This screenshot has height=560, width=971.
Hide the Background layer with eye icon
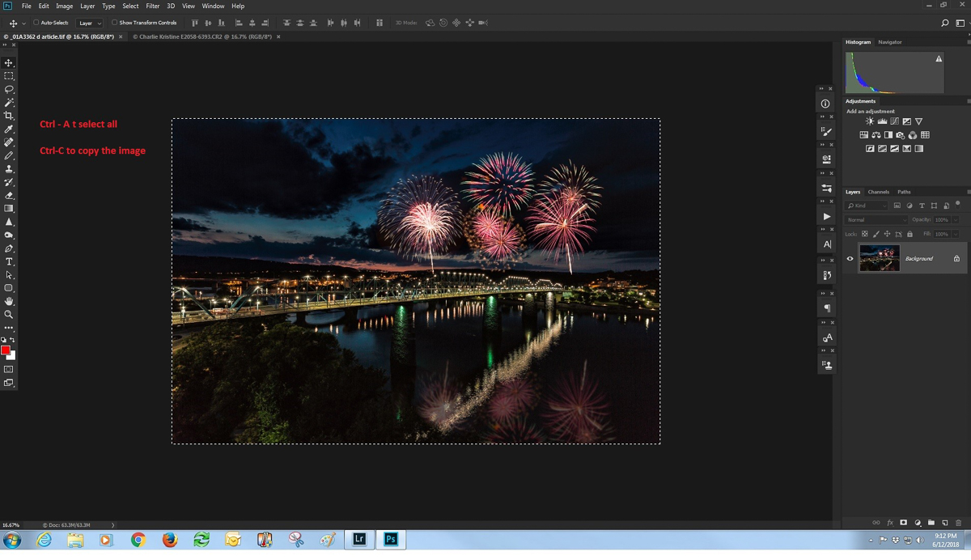(850, 259)
